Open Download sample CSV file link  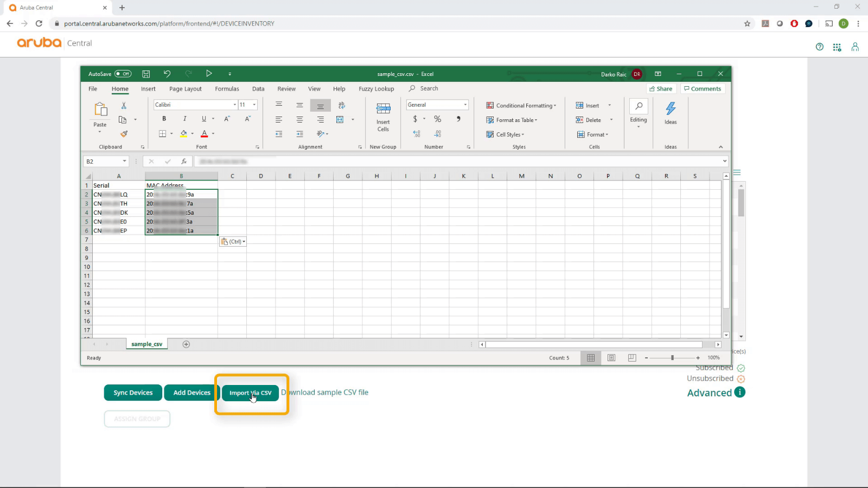(x=324, y=392)
